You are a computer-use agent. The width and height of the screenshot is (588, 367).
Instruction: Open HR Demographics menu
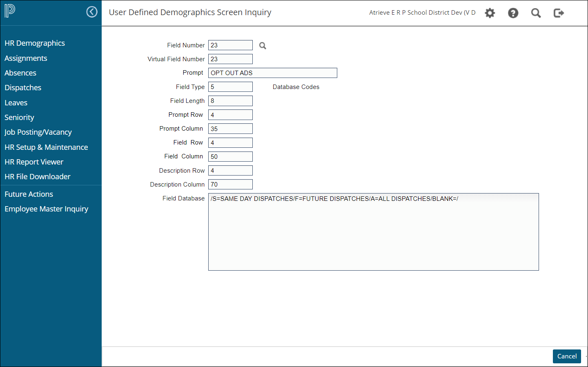coord(35,43)
